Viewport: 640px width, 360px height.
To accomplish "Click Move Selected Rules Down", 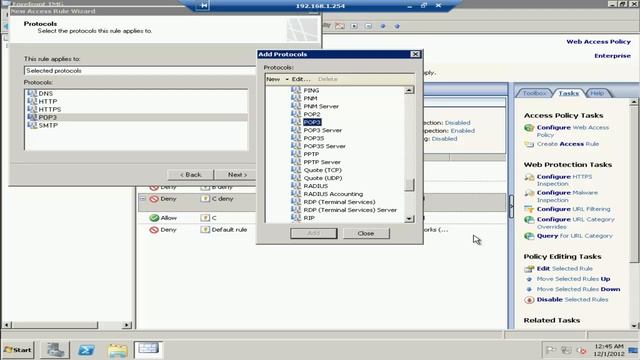I will [578, 289].
